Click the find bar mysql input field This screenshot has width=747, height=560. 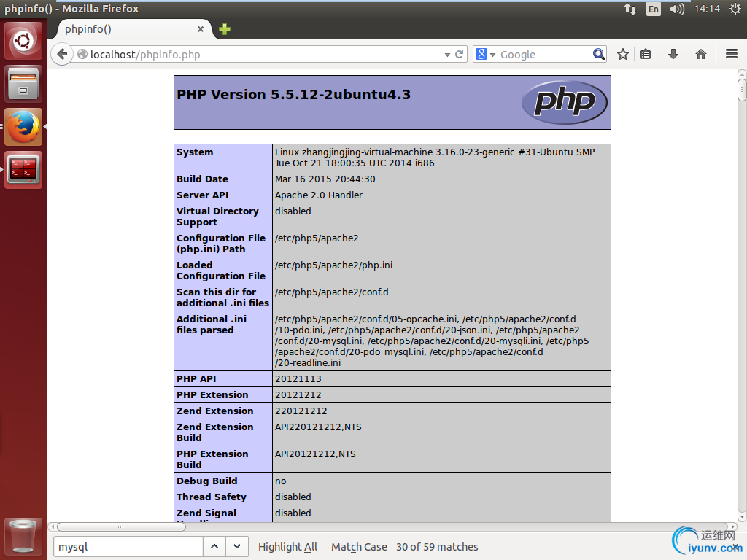tap(128, 547)
